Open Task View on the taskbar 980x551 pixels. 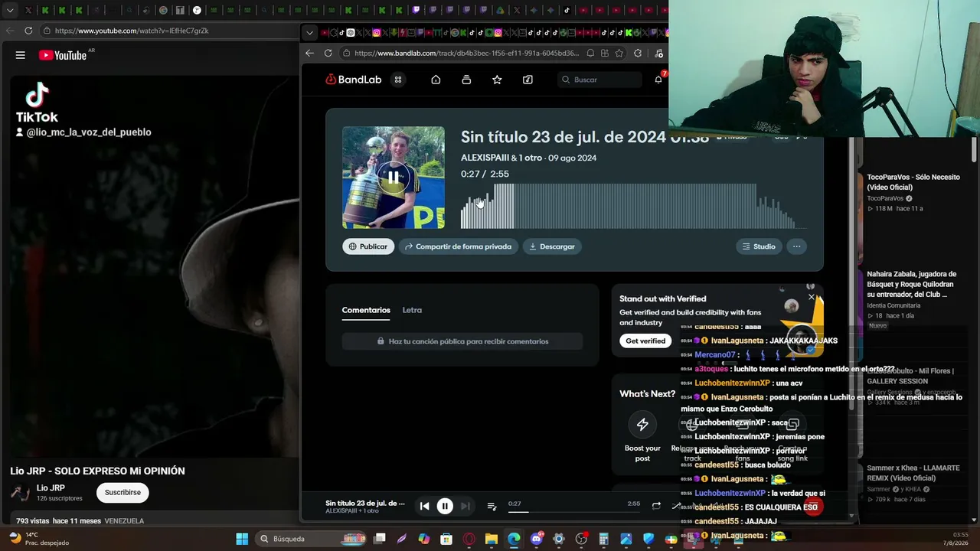tap(380, 539)
